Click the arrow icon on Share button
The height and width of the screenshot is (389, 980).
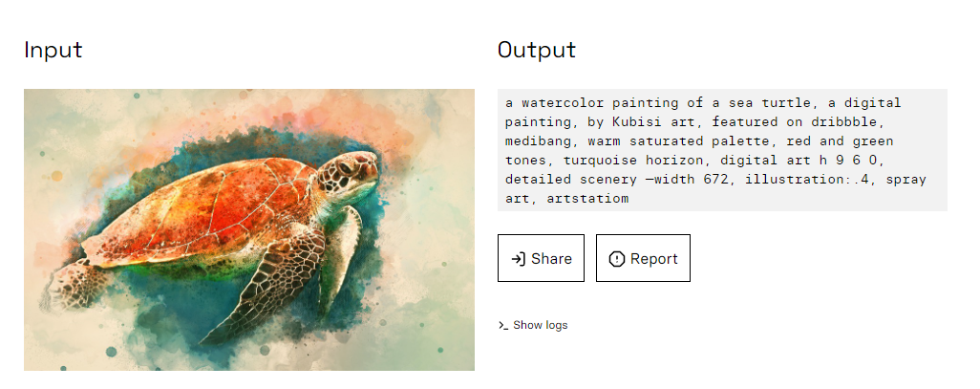click(x=519, y=258)
